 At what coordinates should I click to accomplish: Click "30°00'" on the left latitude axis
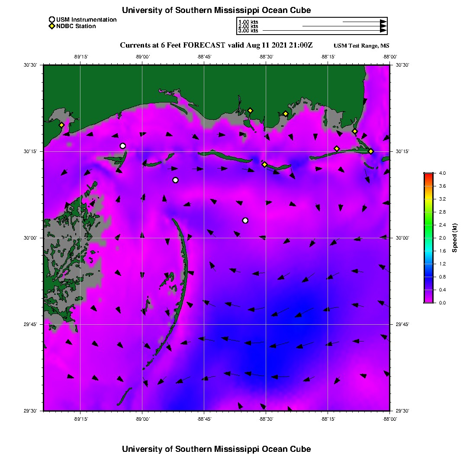click(30, 238)
